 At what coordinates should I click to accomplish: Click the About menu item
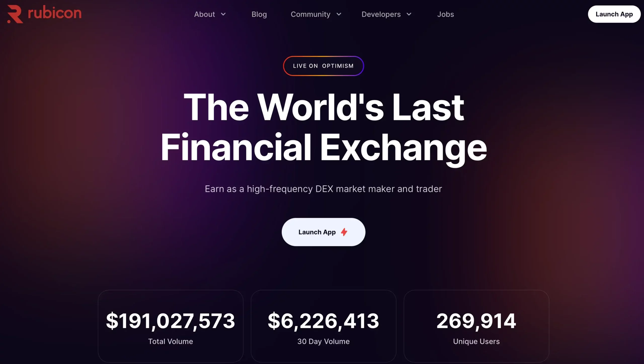tap(204, 14)
